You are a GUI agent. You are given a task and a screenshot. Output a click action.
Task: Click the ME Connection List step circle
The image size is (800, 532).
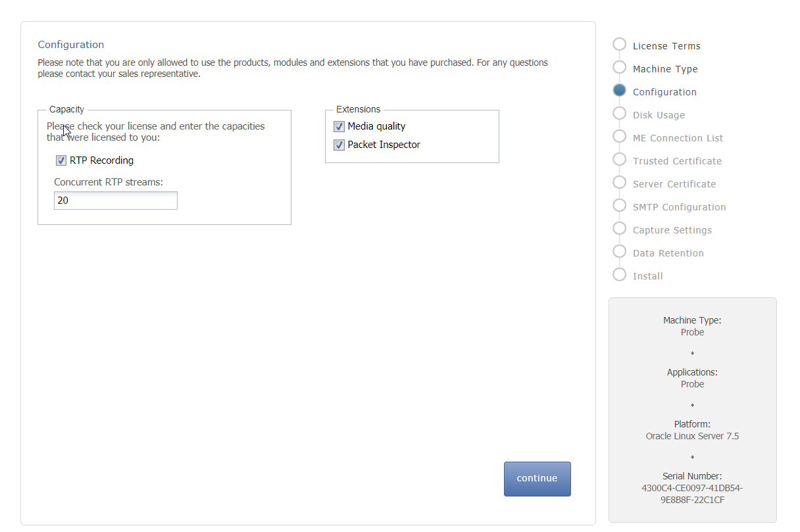pos(619,136)
